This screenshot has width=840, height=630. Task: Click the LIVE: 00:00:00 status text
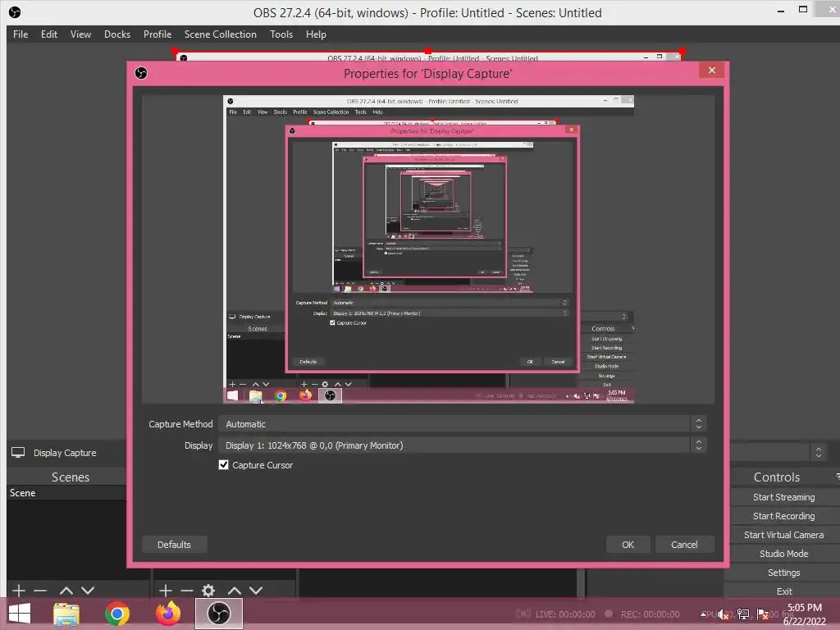(x=564, y=614)
